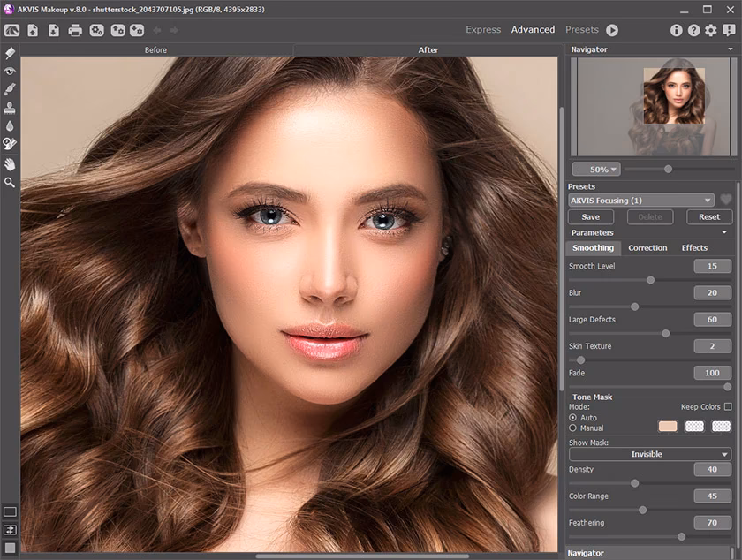This screenshot has height=560, width=742.
Task: Switch to the Correction tab
Action: click(647, 248)
